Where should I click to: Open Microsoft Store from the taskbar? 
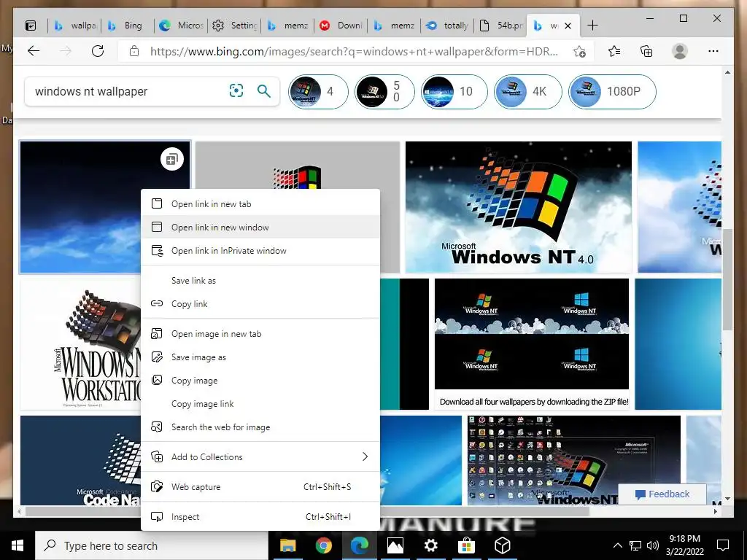(x=466, y=545)
